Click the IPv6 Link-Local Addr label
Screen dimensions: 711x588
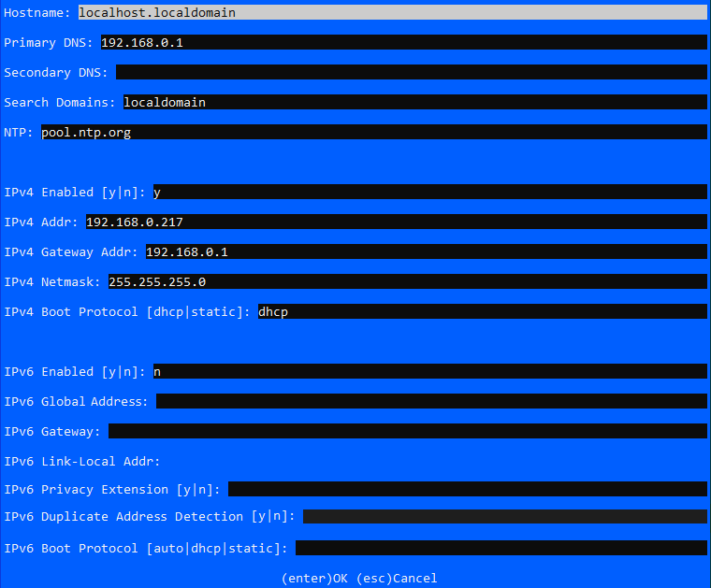click(x=82, y=461)
